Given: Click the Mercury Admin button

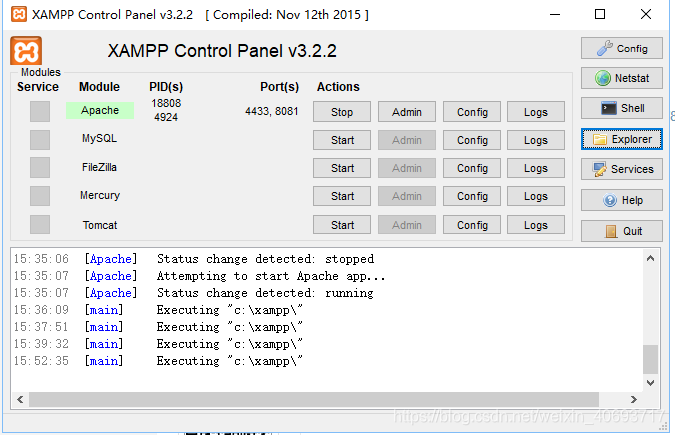Looking at the screenshot, I should 407,196.
